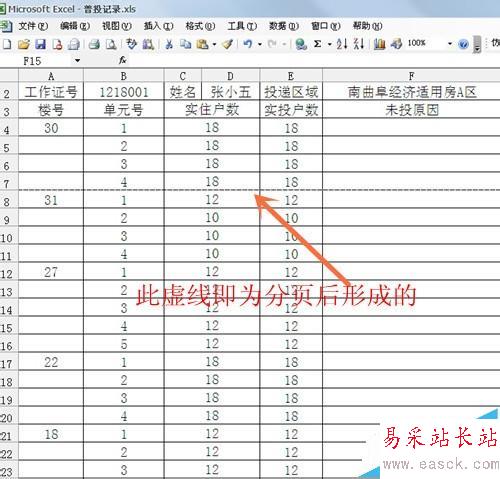This screenshot has height=479, width=500.
Task: Select column A header
Action: click(51, 76)
